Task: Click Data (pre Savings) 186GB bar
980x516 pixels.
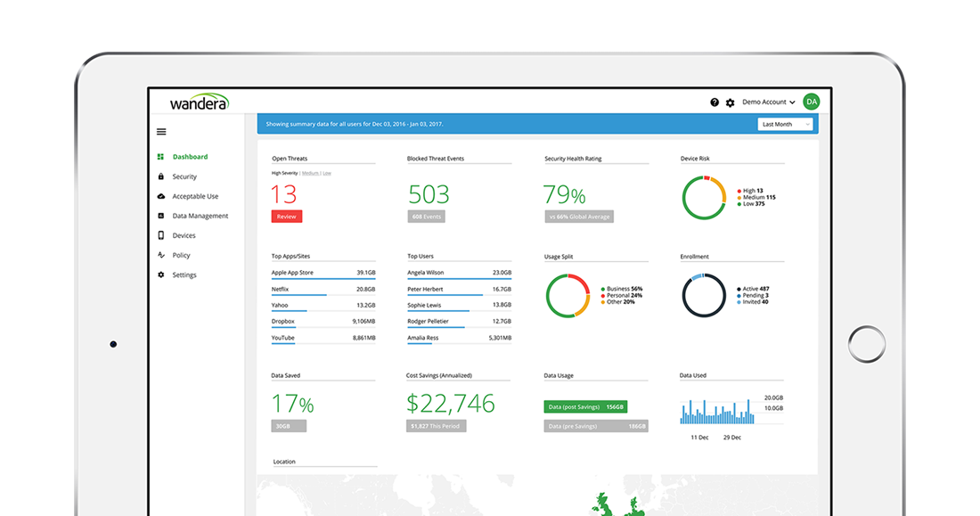Action: pos(596,426)
